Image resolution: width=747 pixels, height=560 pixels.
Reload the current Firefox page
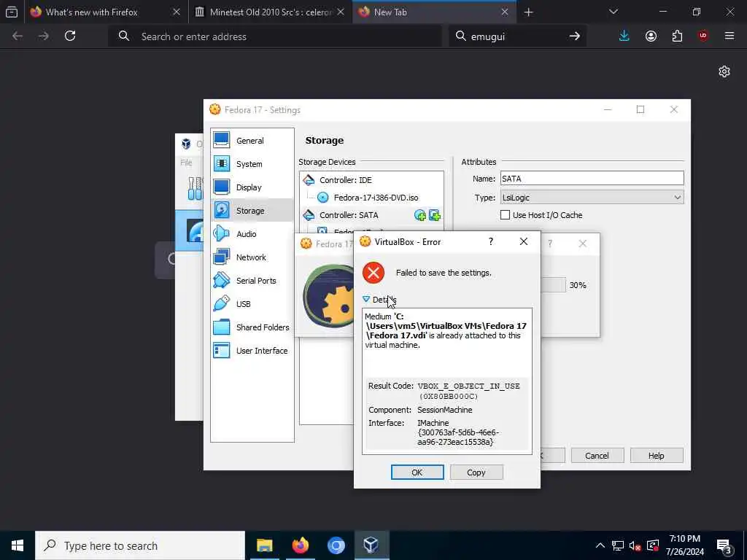coord(70,36)
